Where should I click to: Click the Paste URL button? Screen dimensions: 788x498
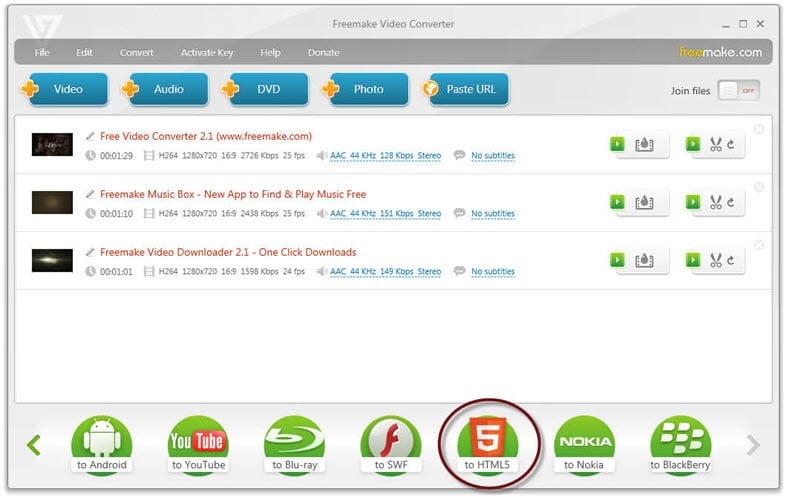(464, 89)
